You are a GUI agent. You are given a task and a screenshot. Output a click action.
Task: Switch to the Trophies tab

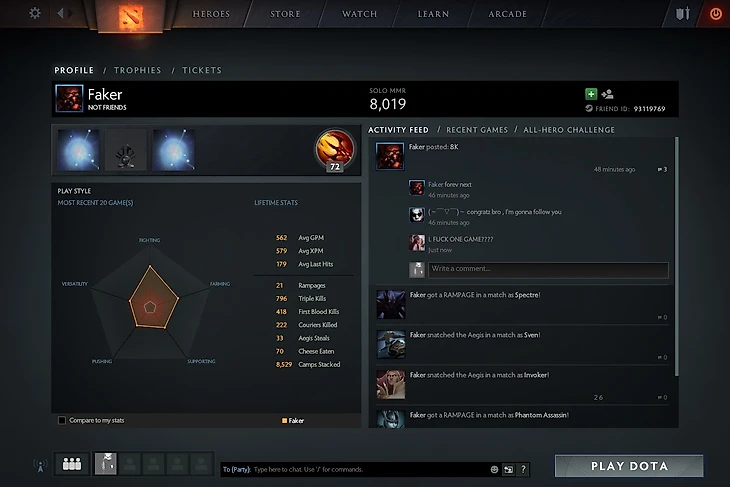pyautogui.click(x=138, y=70)
